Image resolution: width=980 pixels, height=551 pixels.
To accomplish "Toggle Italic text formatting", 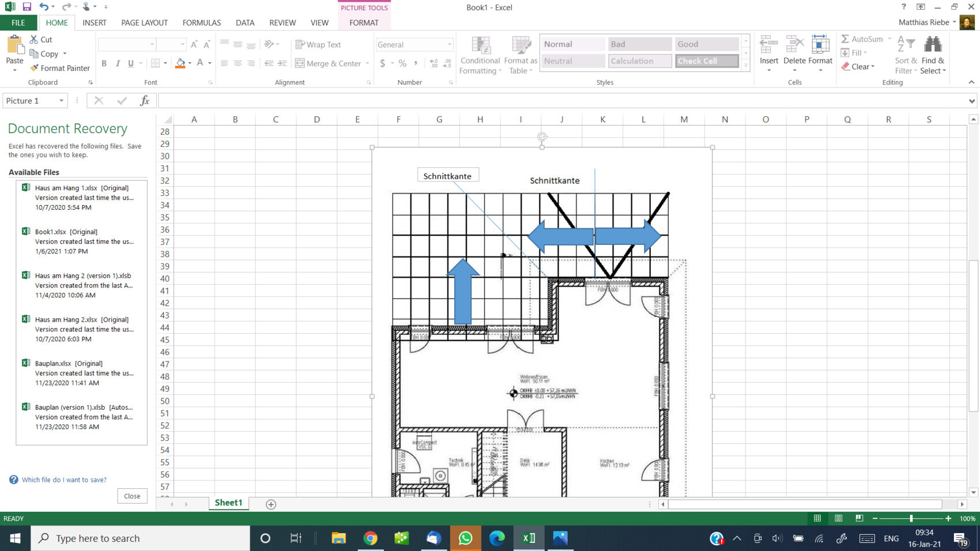I will [118, 63].
